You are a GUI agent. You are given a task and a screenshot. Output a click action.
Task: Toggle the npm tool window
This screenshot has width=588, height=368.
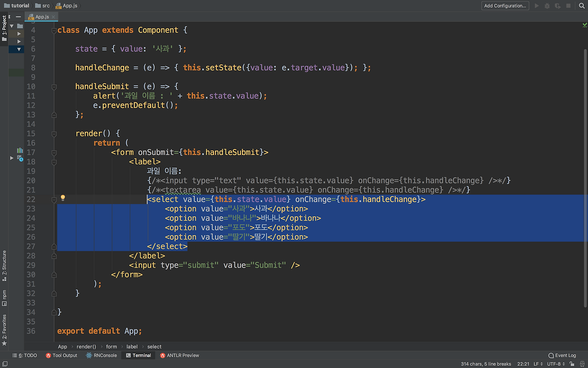coord(4,298)
